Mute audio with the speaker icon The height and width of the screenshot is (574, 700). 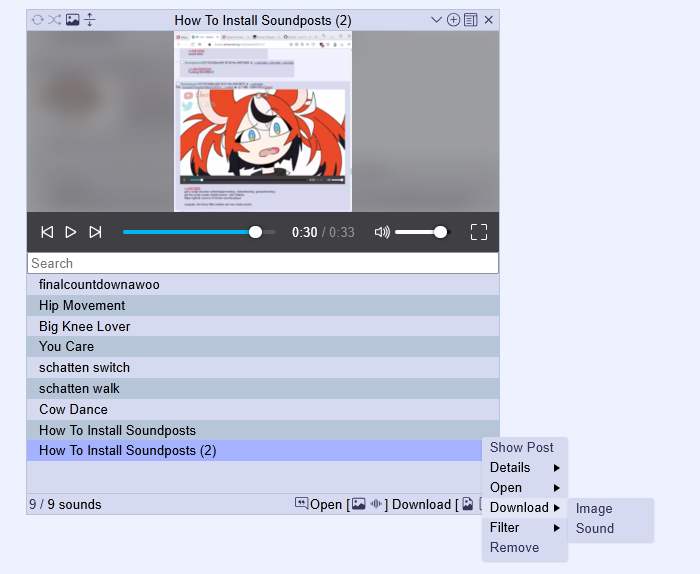coord(382,232)
